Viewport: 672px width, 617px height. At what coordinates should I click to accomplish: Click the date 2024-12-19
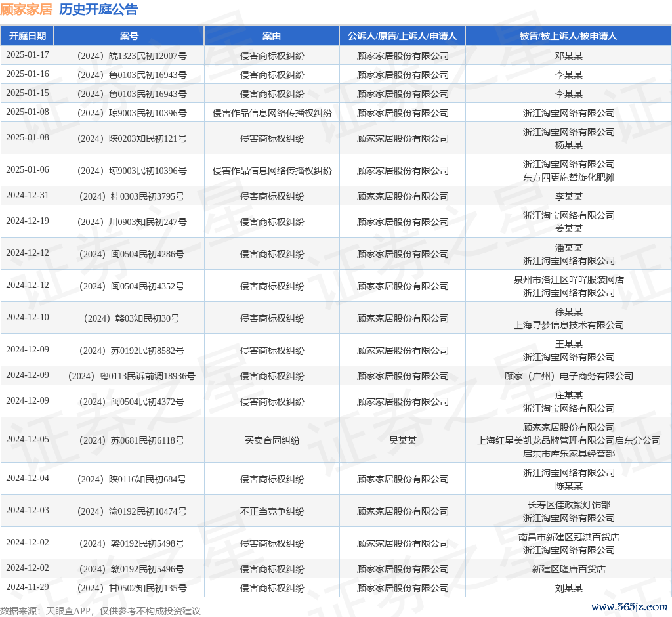tap(28, 221)
